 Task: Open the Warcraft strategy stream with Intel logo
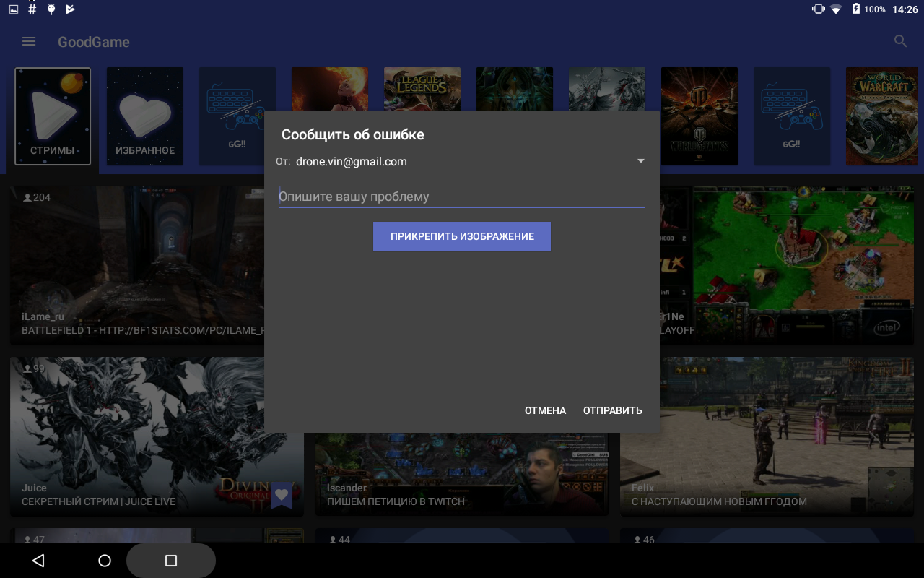pos(787,265)
